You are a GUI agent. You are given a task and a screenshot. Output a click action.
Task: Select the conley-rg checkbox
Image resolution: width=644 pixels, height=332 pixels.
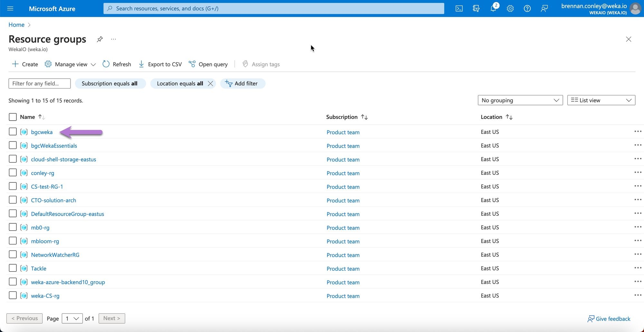[x=13, y=173]
